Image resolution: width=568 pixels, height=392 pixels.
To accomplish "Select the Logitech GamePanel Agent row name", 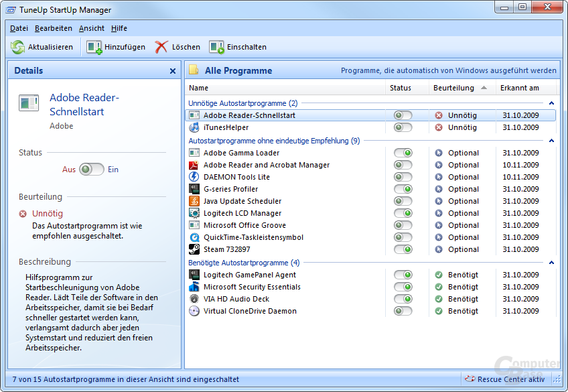I will click(250, 275).
